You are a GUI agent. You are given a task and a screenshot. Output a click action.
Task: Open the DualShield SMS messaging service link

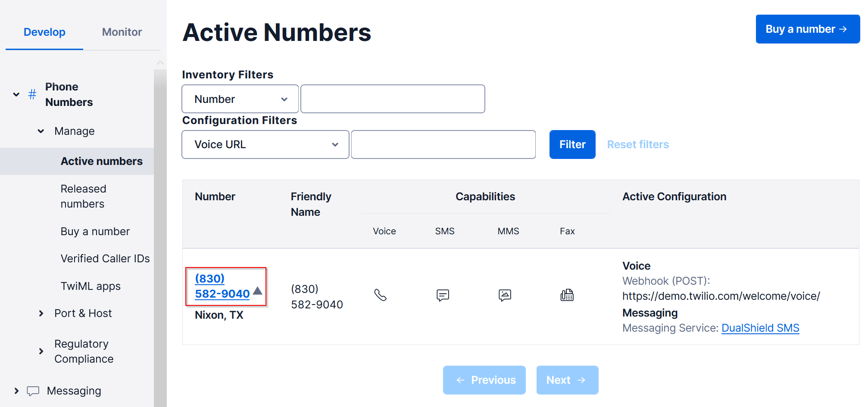point(760,328)
